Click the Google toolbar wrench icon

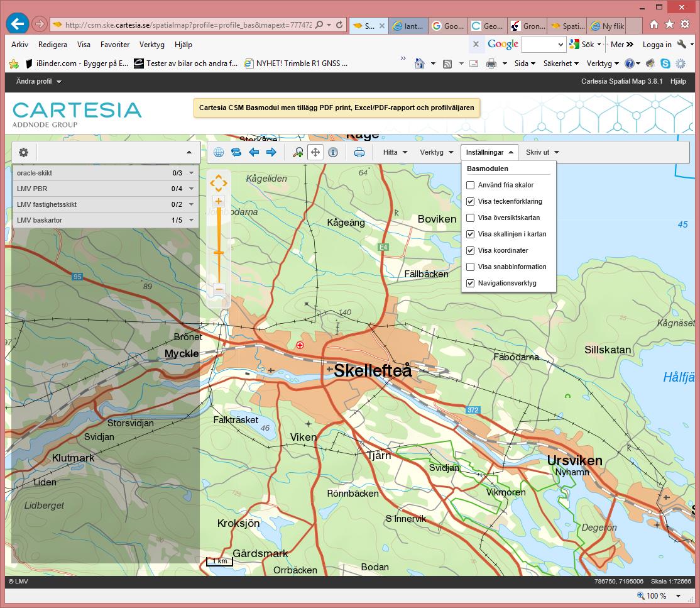coord(681,44)
